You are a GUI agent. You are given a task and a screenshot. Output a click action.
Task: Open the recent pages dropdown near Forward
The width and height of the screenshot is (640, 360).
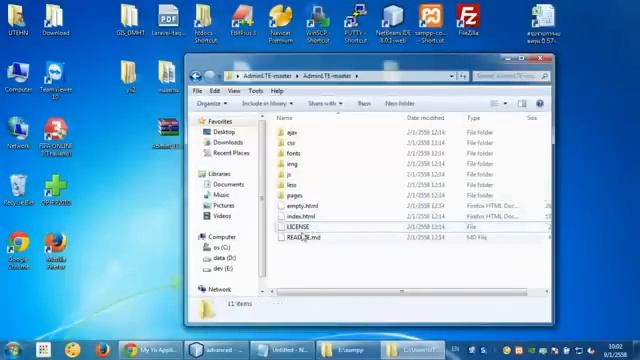click(x=219, y=76)
